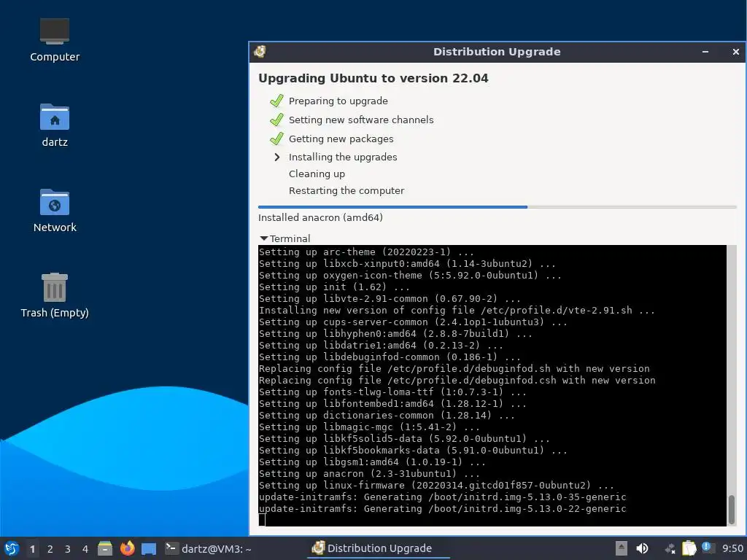Viewport: 747px width, 560px height.
Task: Switch to workspace 4
Action: coord(85,549)
